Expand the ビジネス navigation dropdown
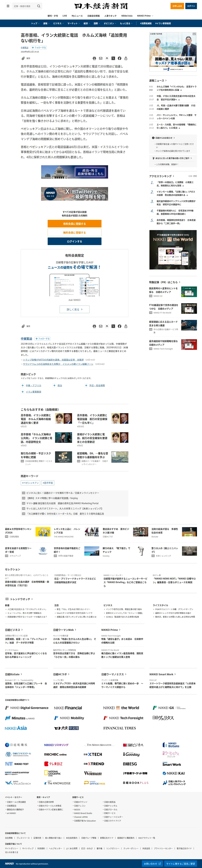 pyautogui.click(x=59, y=24)
